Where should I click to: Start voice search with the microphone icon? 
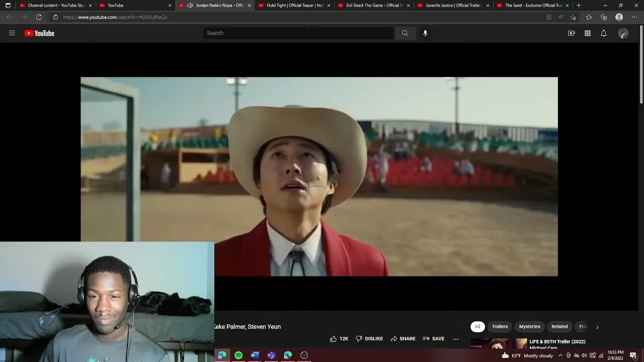[425, 33]
